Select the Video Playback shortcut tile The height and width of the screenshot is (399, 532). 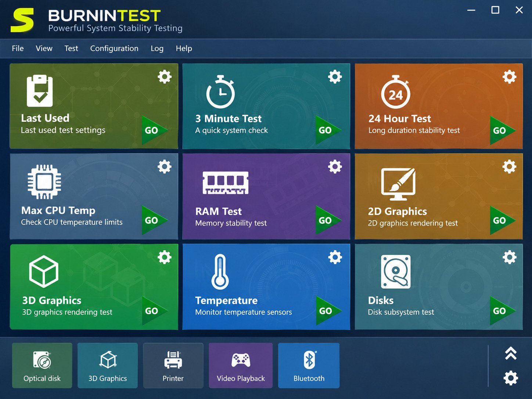pos(241,366)
